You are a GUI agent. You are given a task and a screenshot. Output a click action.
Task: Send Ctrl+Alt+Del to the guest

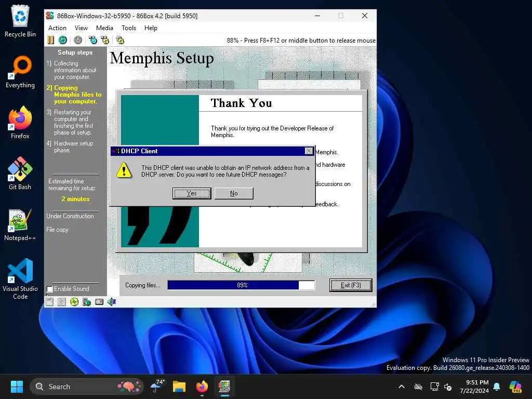(92, 40)
